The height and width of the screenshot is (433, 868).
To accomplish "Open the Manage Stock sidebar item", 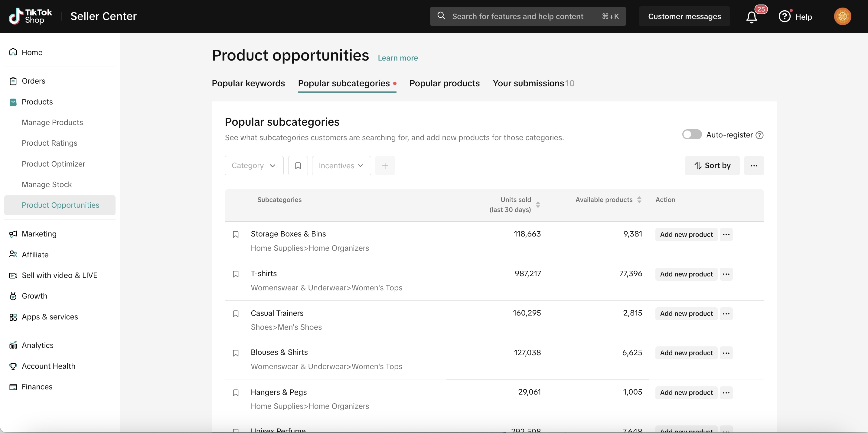I will click(47, 184).
